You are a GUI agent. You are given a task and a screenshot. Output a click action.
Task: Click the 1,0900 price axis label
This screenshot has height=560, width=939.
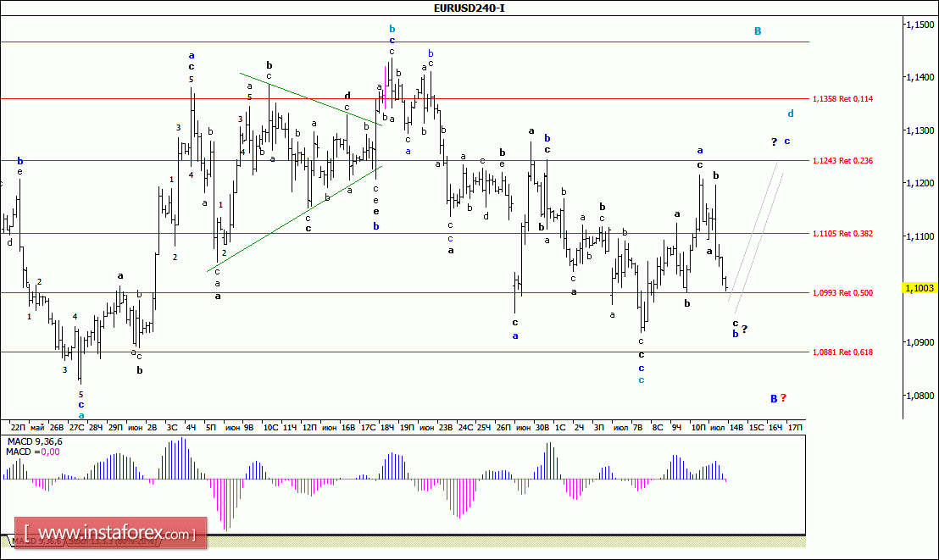920,342
